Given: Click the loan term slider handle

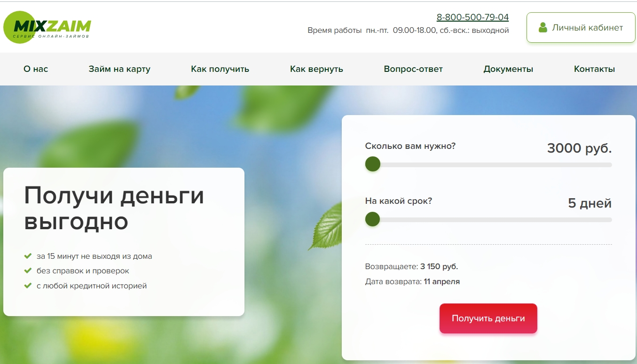Looking at the screenshot, I should point(373,219).
